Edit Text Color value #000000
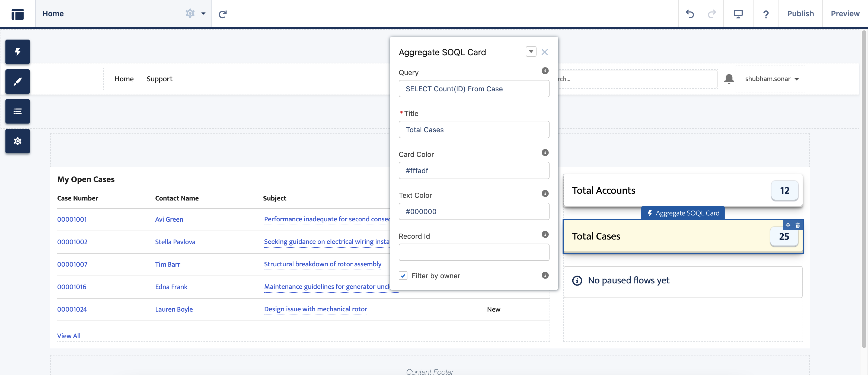The width and height of the screenshot is (868, 375). (x=474, y=211)
